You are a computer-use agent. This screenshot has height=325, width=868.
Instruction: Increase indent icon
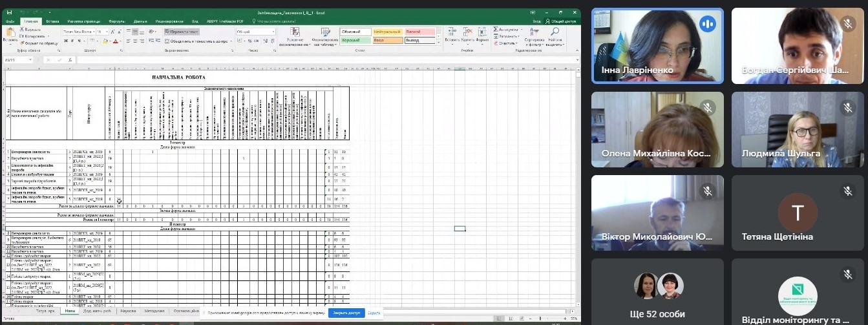point(158,41)
